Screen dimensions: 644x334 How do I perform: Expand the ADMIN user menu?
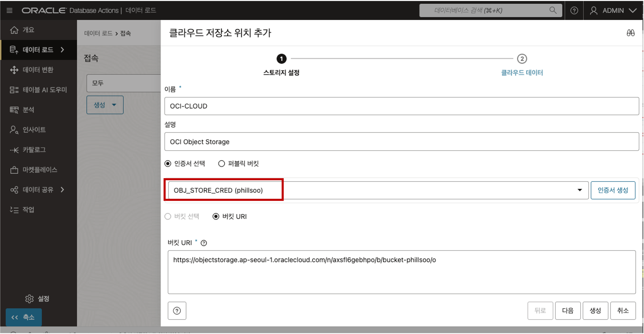pos(613,11)
